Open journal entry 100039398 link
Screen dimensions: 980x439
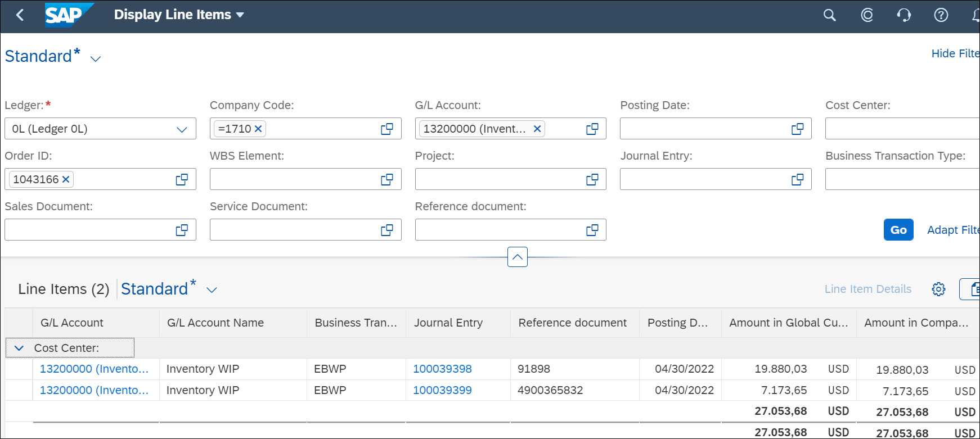click(442, 369)
